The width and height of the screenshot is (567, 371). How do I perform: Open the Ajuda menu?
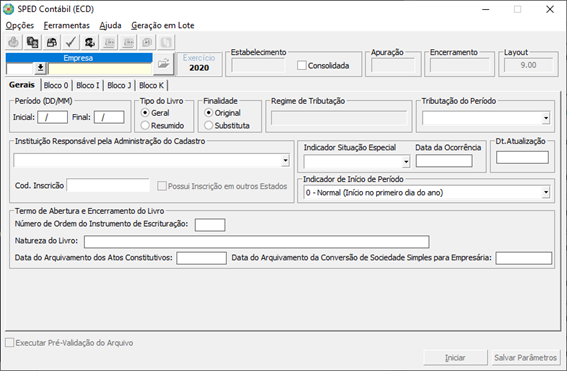coord(110,25)
